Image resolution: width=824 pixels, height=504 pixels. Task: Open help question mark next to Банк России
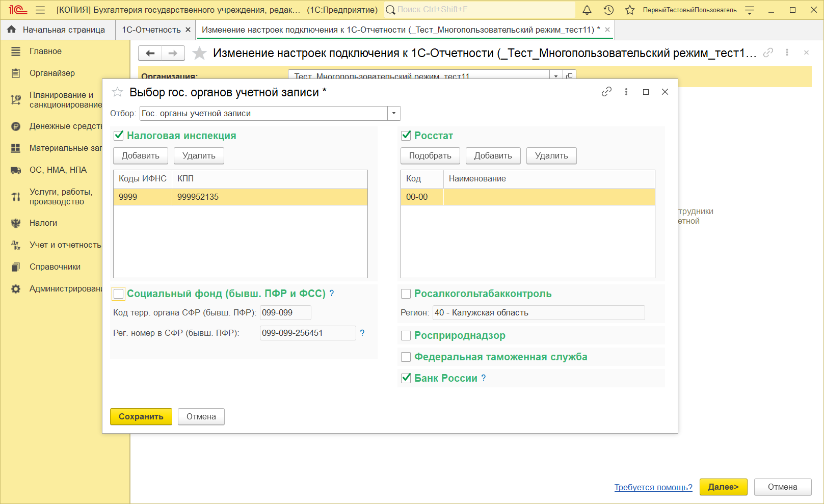[484, 378]
